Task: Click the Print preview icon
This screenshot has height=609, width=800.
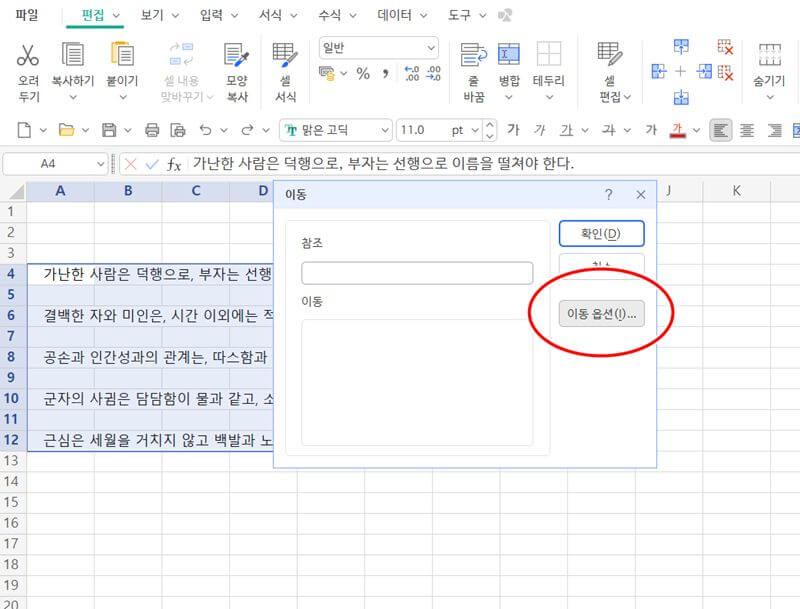Action: pos(178,130)
